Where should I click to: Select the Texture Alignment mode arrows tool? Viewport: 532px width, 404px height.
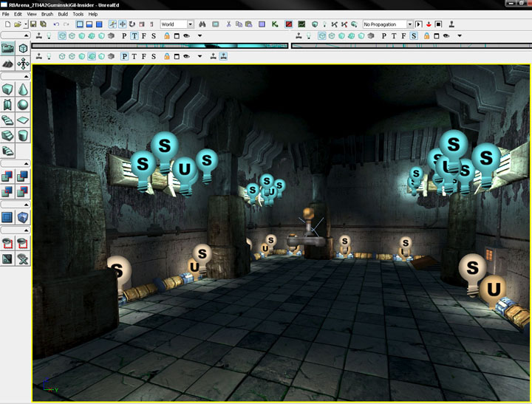[x=23, y=64]
